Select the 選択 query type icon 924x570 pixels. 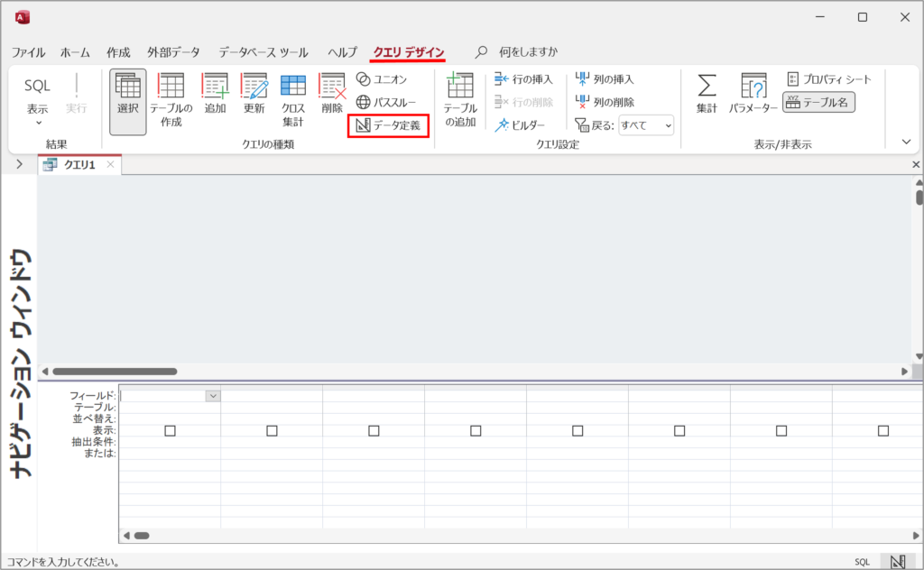128,102
